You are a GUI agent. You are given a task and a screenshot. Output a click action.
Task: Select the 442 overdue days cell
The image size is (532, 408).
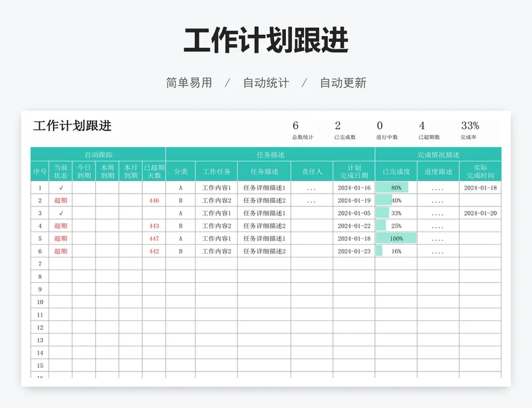154,252
